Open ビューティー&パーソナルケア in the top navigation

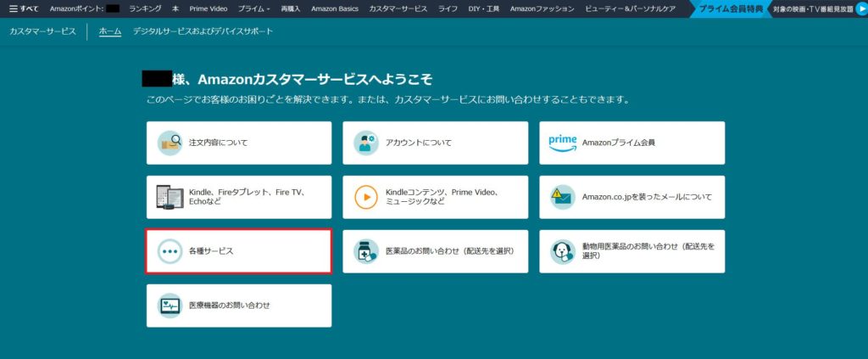(x=630, y=8)
